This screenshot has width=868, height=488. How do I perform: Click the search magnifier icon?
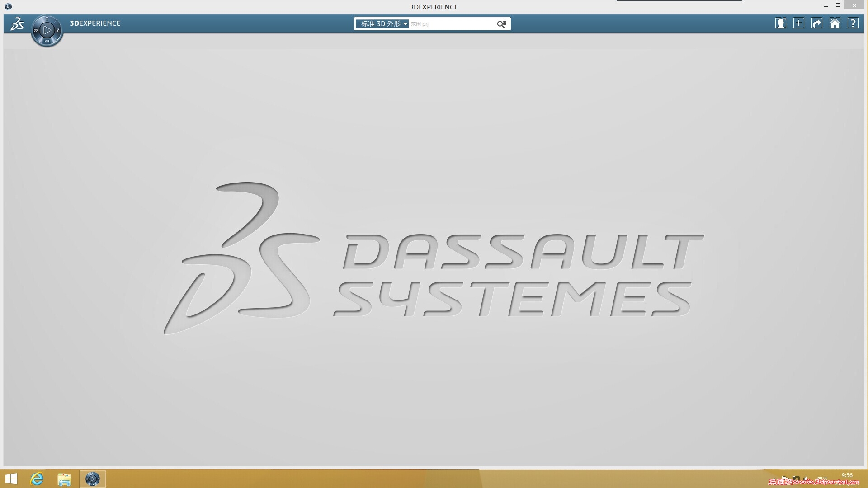501,24
